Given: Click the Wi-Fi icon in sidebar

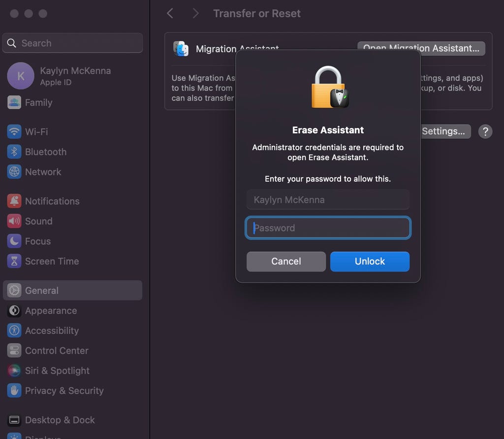Looking at the screenshot, I should click(14, 132).
